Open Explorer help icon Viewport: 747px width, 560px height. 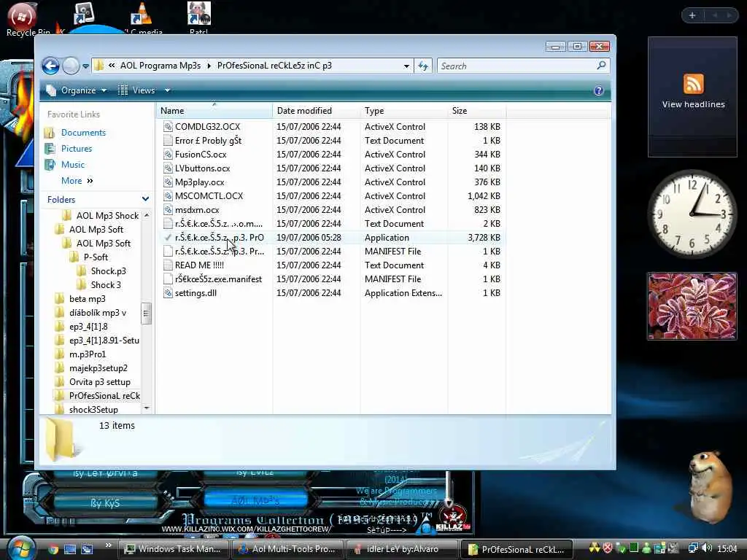click(x=598, y=90)
